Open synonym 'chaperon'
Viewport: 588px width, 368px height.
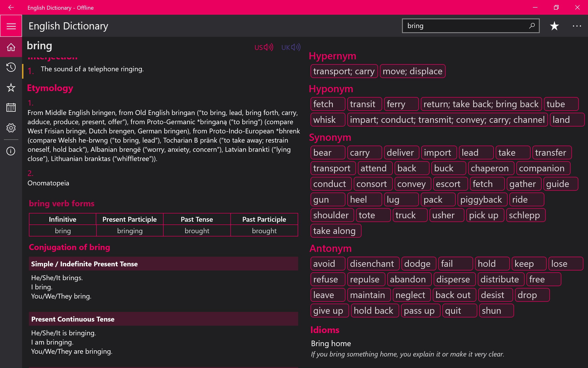coord(491,168)
